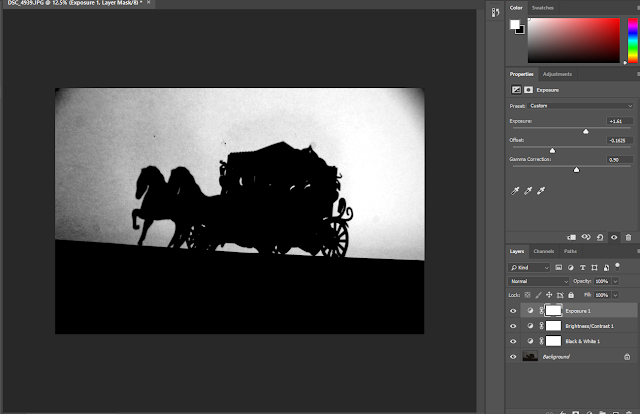Clip adjustment to layer below icon
The height and width of the screenshot is (414, 640).
click(x=571, y=237)
